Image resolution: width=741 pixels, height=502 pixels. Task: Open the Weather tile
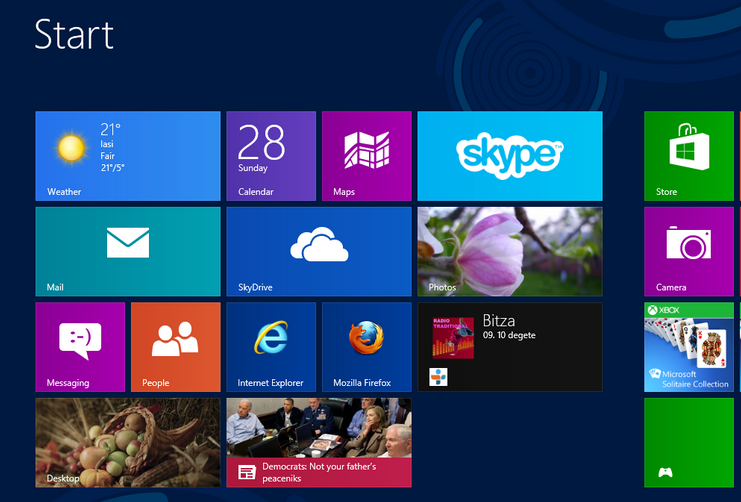click(x=128, y=156)
